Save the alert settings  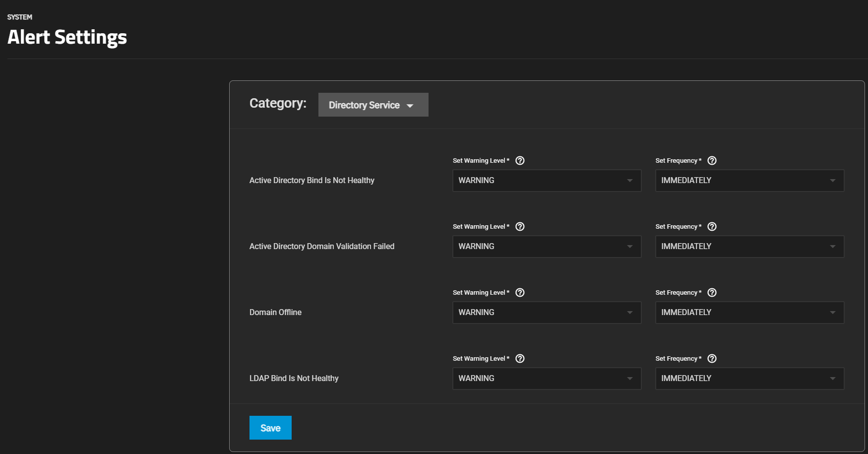point(270,428)
